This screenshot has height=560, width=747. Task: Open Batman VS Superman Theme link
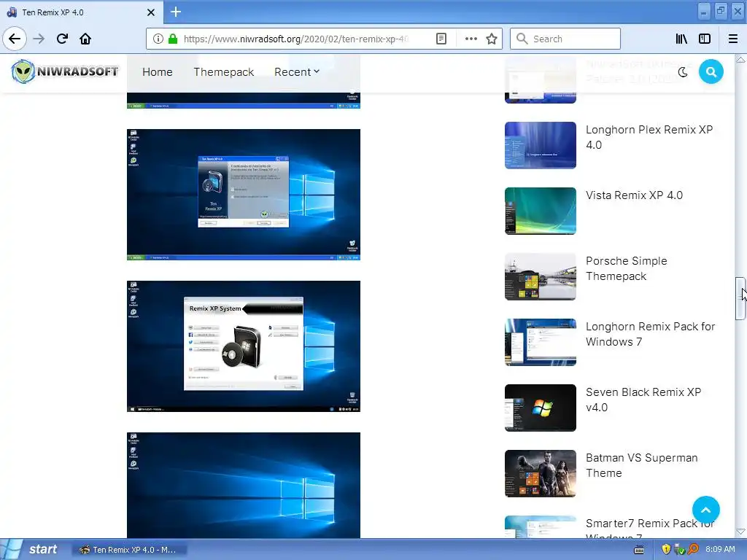coord(642,465)
